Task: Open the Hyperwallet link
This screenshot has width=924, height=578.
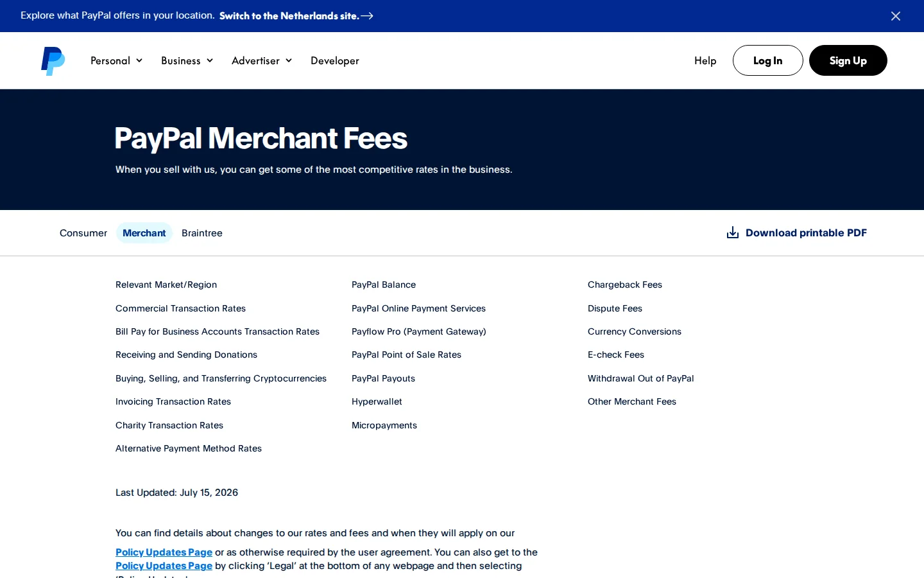Action: pos(377,401)
